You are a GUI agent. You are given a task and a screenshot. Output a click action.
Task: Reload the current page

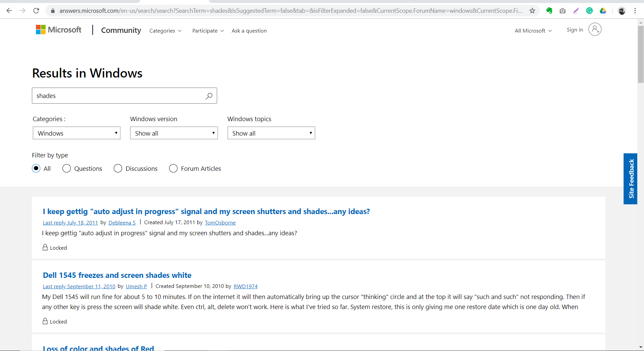click(36, 11)
